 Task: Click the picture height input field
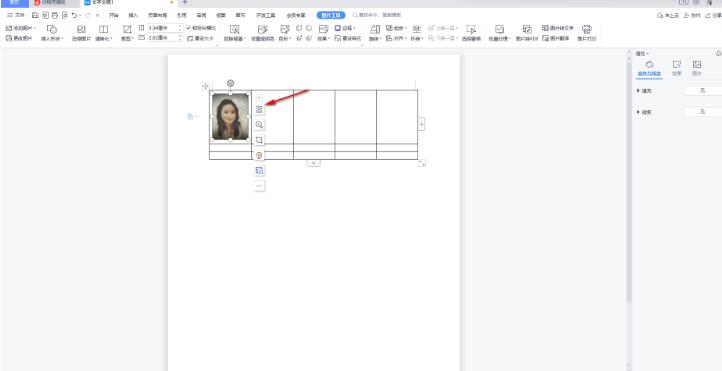[165, 28]
